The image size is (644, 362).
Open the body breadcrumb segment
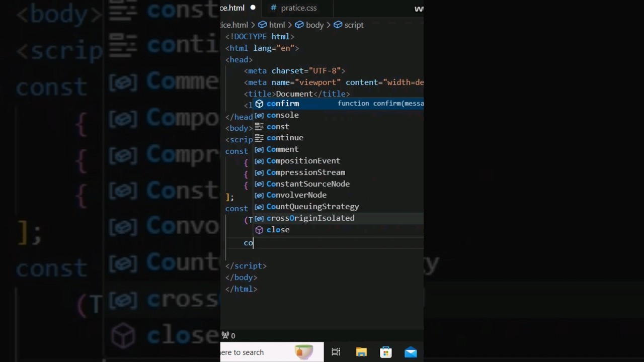[x=309, y=25]
